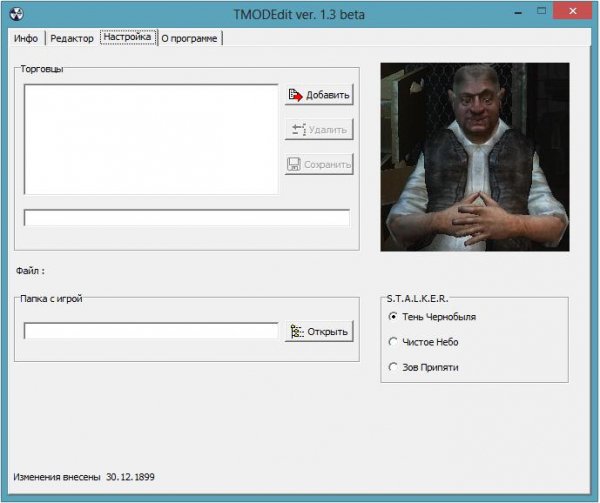The width and height of the screenshot is (600, 503).
Task: Click the Сохранить button
Action: 319,164
